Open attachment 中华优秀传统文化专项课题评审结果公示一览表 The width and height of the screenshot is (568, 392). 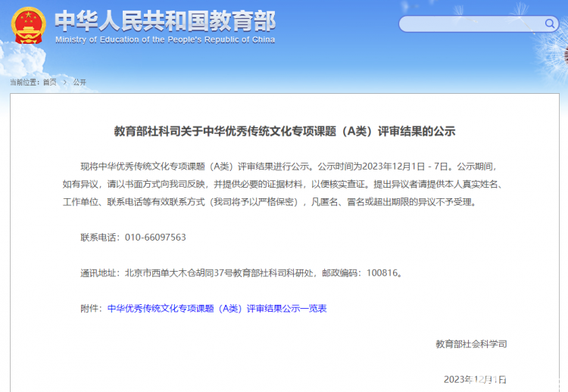pos(217,309)
